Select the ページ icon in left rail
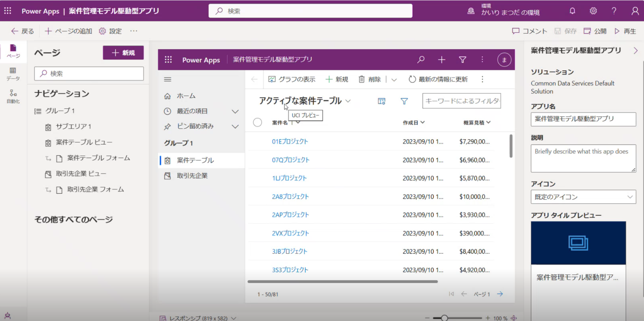This screenshot has width=644, height=321. [13, 51]
